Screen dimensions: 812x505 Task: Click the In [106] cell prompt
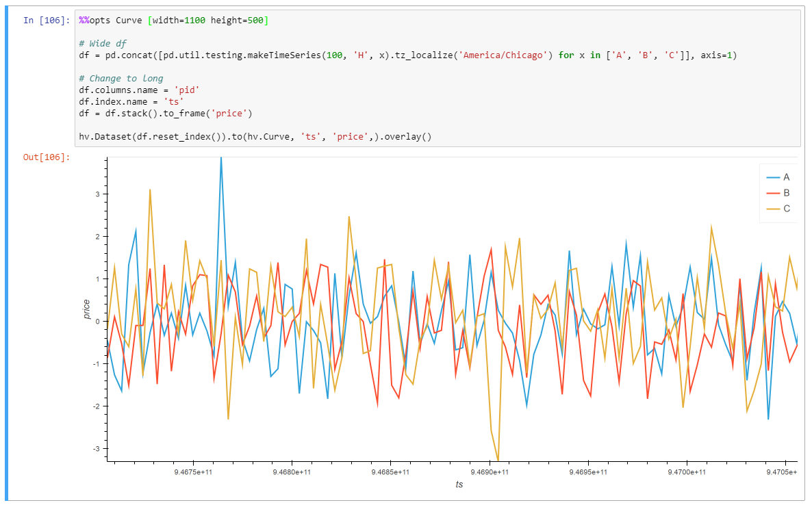click(x=46, y=20)
